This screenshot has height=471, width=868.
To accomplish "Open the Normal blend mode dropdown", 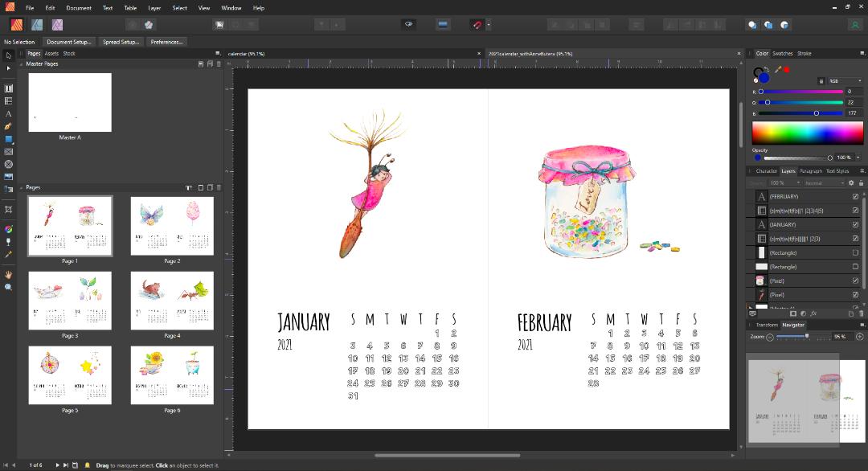I will pos(825,183).
